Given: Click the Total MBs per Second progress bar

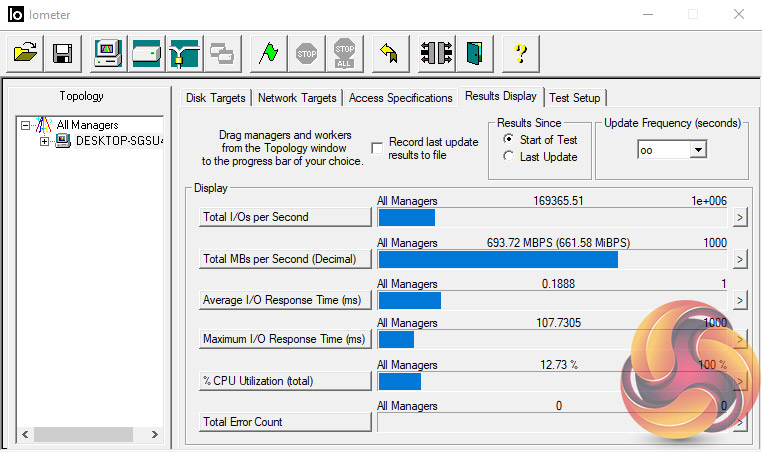Looking at the screenshot, I should point(553,260).
